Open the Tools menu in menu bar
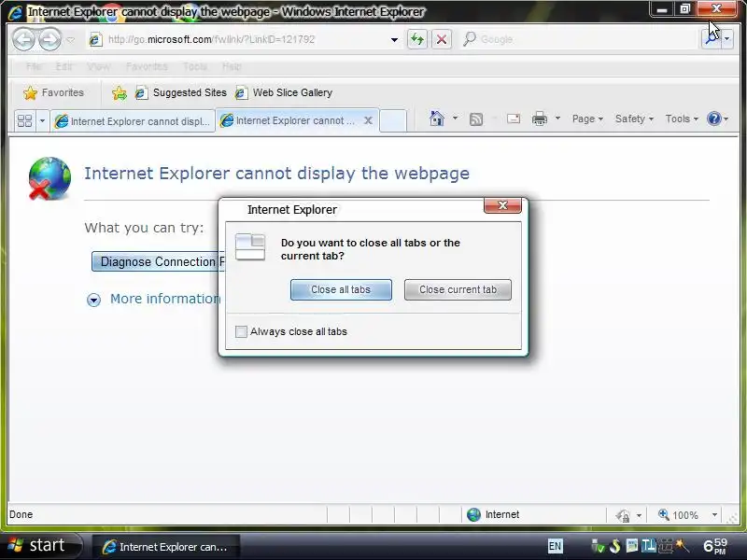Viewport: 747px width, 560px height. pos(195,66)
